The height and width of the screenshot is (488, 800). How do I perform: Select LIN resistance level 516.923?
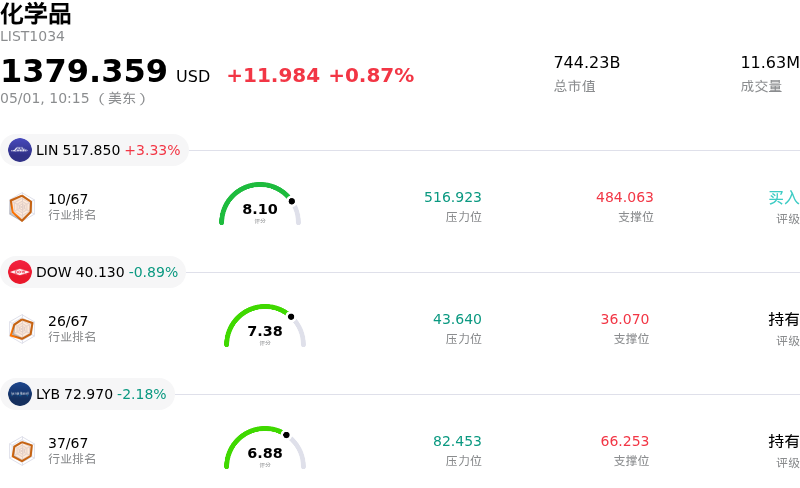(x=453, y=197)
